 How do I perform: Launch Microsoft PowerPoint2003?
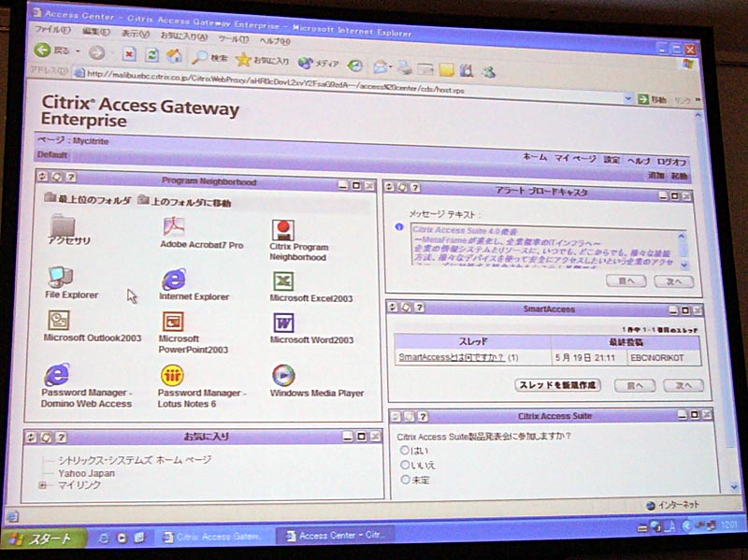click(x=173, y=322)
